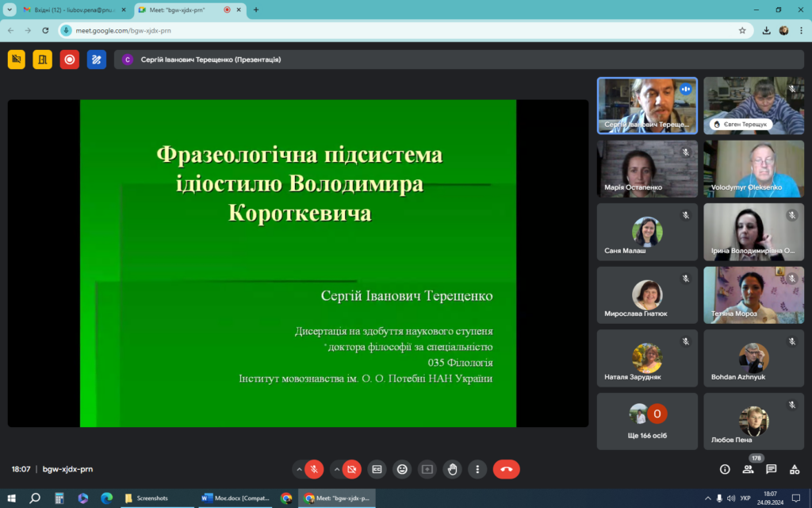Raise your hand in the meeting
Screen dimensions: 812x508
click(452, 469)
